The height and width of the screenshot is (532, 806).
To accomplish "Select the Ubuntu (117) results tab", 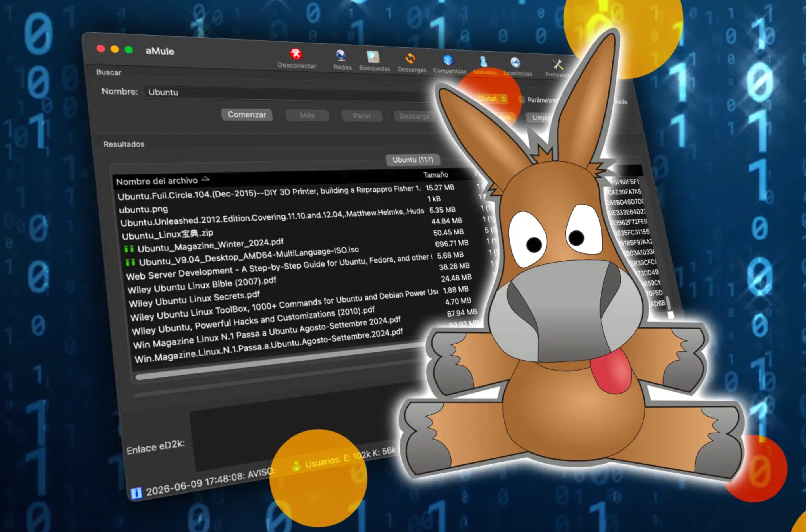I will [413, 160].
